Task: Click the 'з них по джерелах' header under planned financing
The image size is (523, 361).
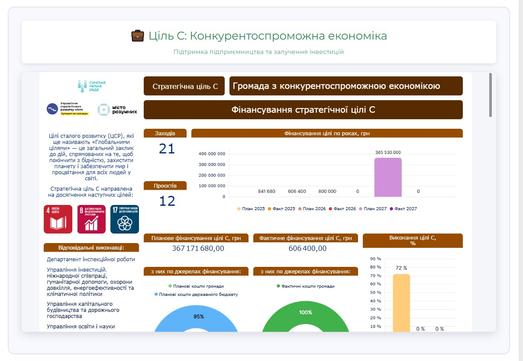Action: (196, 272)
